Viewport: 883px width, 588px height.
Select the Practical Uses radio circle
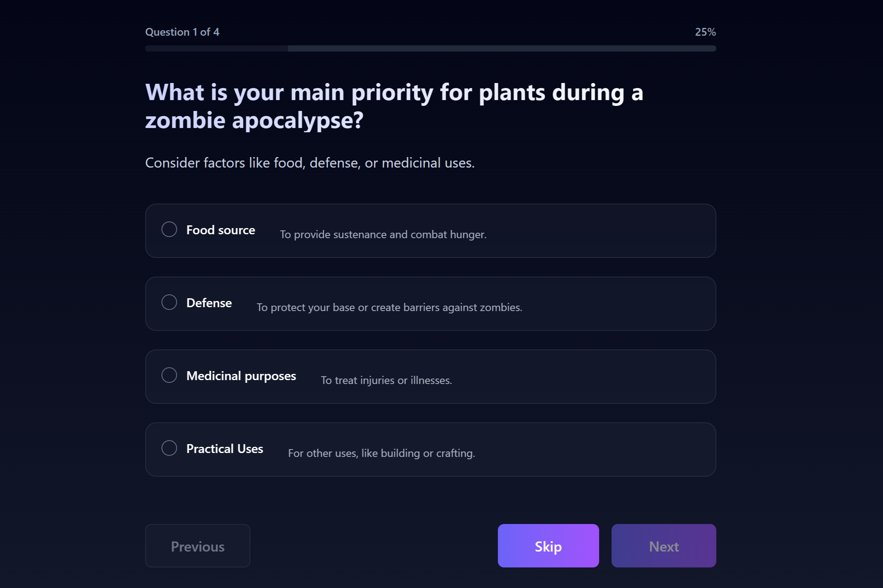click(x=169, y=448)
